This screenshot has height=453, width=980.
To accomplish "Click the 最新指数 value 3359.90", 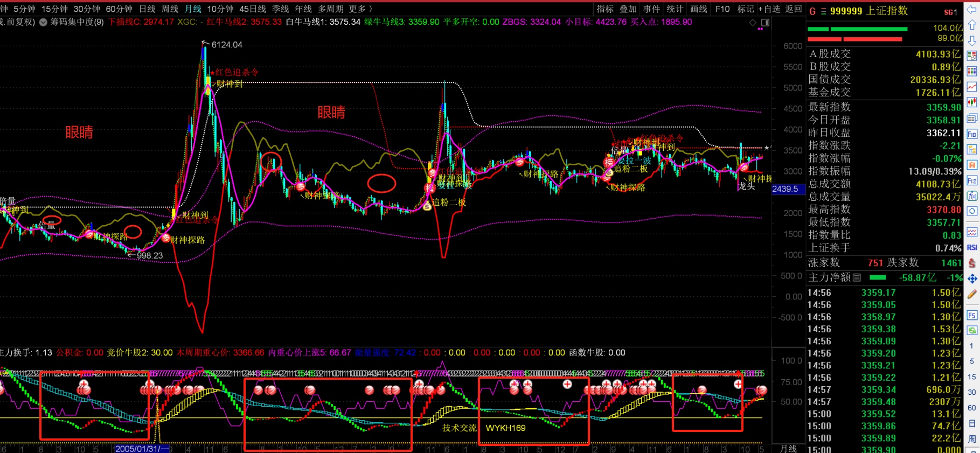I will tap(943, 107).
